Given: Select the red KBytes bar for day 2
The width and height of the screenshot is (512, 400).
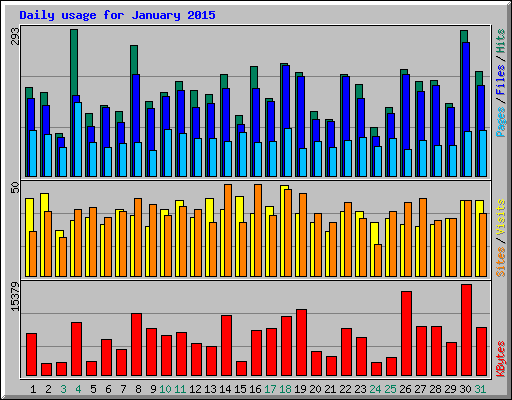Looking at the screenshot, I should [46, 369].
